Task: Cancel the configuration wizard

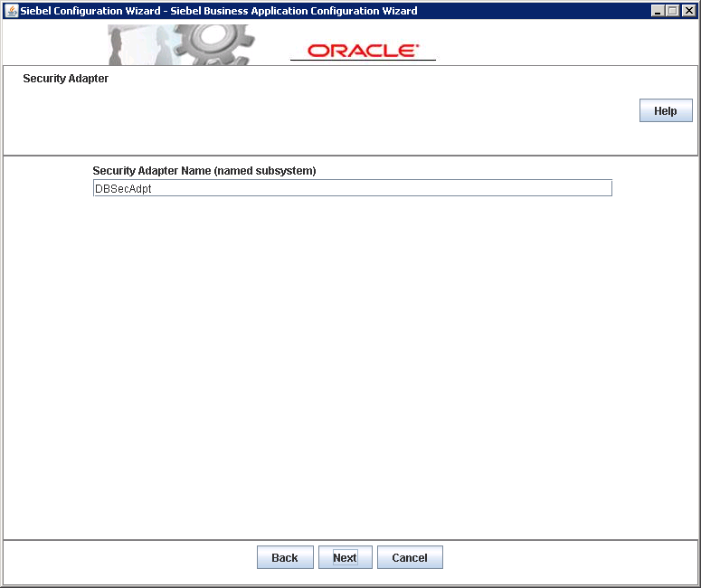Action: (410, 557)
